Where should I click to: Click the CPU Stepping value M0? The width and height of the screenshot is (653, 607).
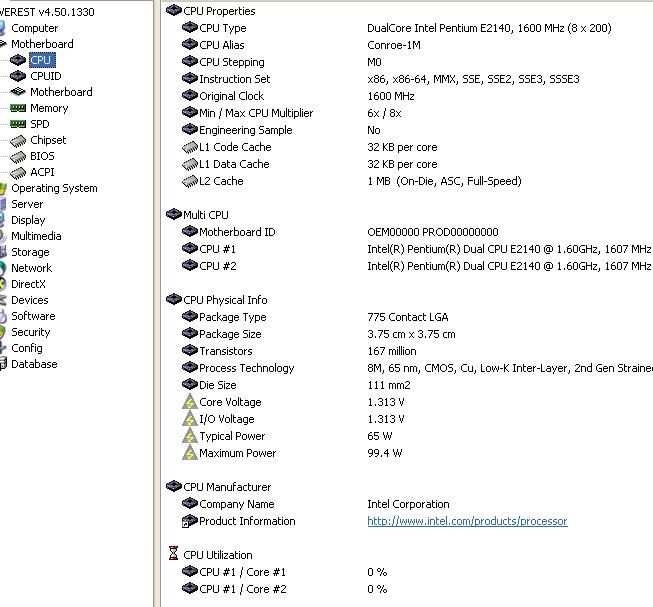click(374, 62)
